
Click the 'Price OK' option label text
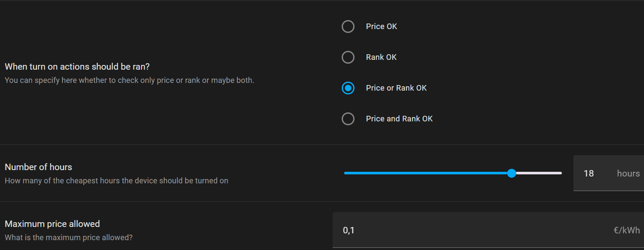pyautogui.click(x=381, y=26)
